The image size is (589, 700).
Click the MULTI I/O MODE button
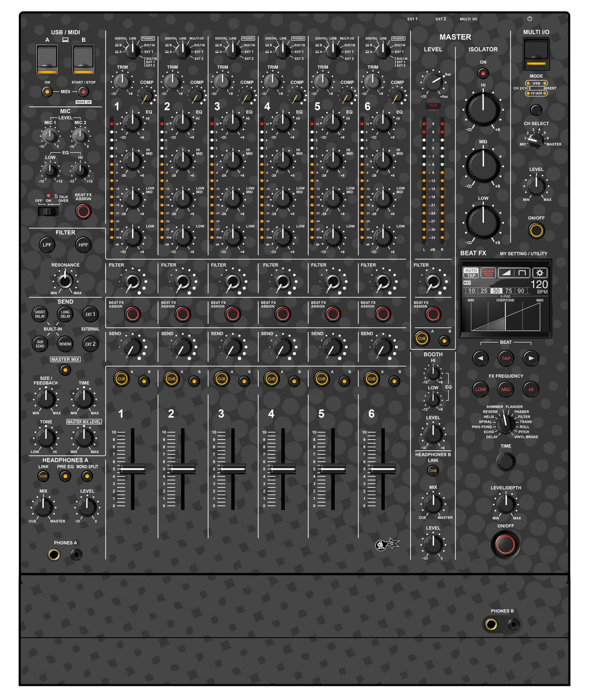coord(536,110)
